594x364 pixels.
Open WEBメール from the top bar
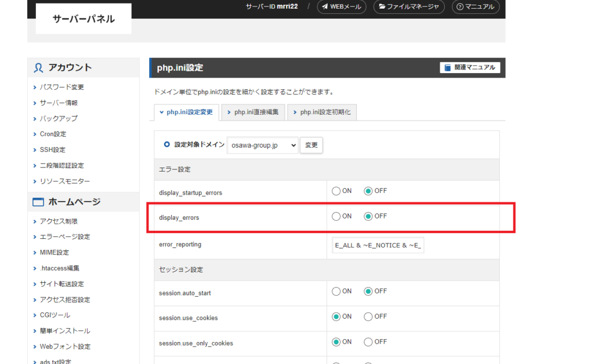(342, 7)
